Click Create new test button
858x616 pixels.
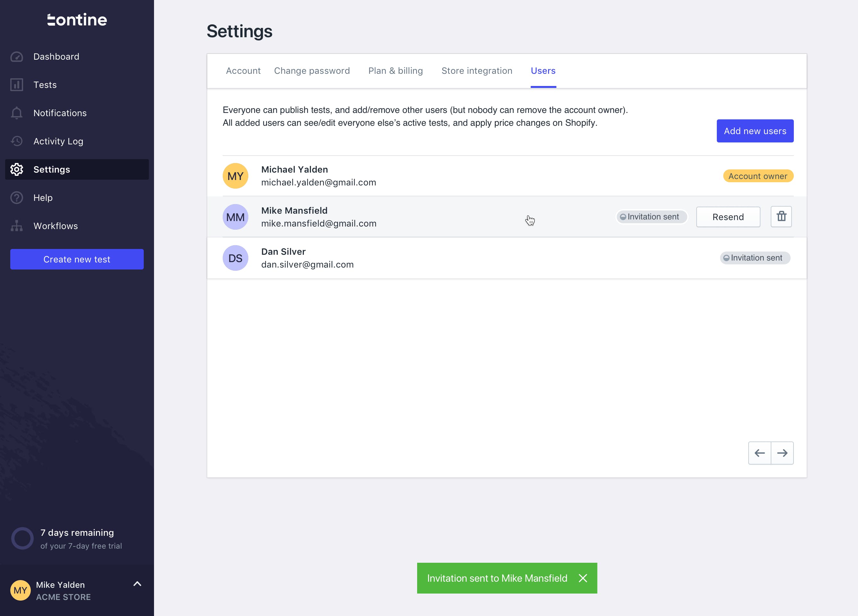(x=77, y=259)
